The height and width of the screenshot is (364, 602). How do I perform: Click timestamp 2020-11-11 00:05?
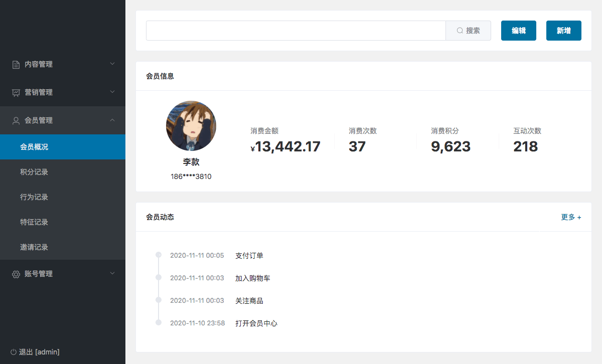(197, 256)
